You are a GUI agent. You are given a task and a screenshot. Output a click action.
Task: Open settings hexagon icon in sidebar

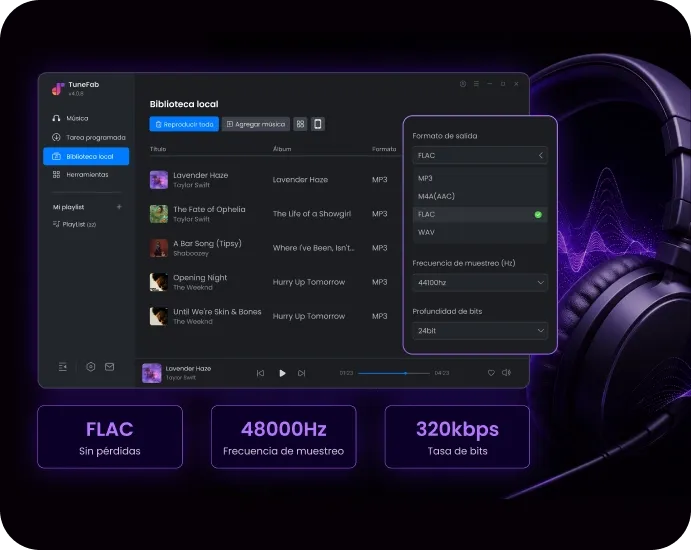91,367
